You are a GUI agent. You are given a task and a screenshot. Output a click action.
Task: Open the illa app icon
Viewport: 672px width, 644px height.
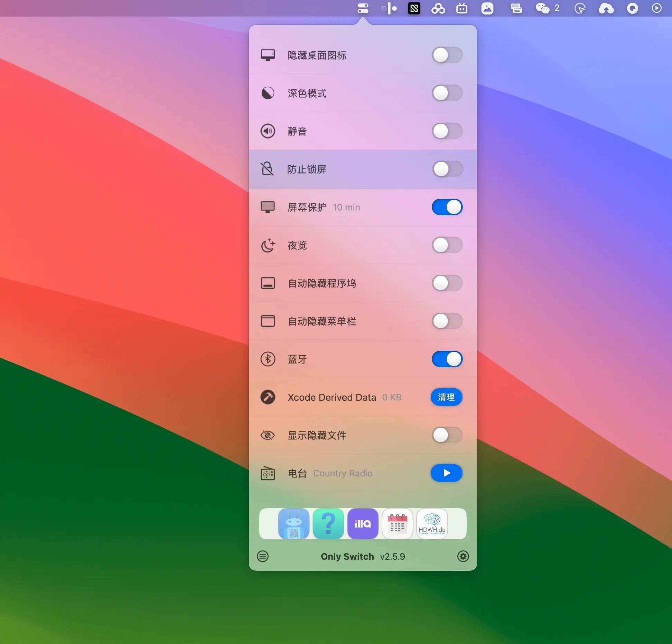tap(363, 524)
